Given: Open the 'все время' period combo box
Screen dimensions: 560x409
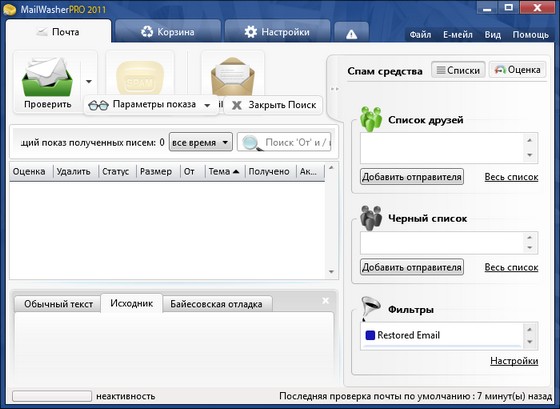Looking at the screenshot, I should coord(200,142).
